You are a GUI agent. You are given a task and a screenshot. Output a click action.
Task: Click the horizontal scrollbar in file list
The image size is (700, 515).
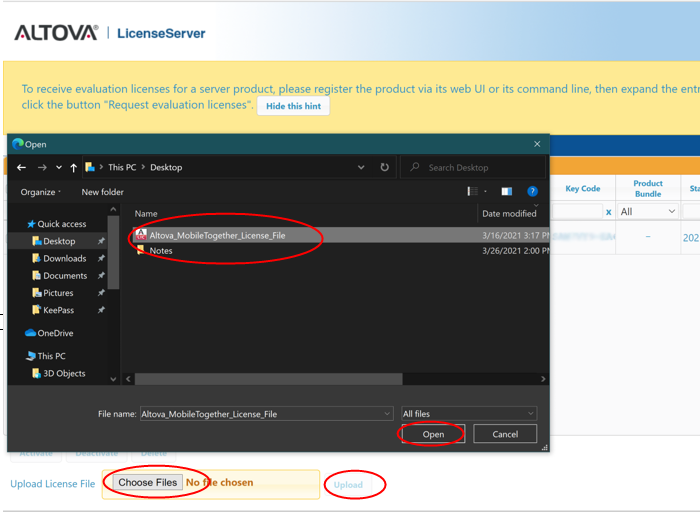tap(270, 379)
